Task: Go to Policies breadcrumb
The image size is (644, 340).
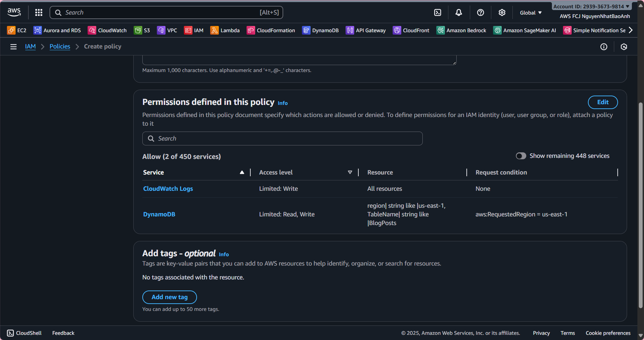Action: point(60,46)
